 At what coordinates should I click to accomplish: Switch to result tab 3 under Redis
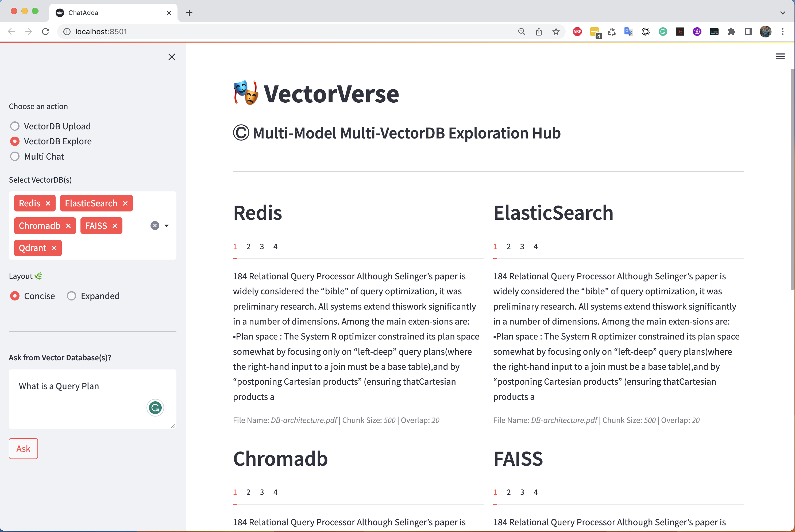coord(262,246)
